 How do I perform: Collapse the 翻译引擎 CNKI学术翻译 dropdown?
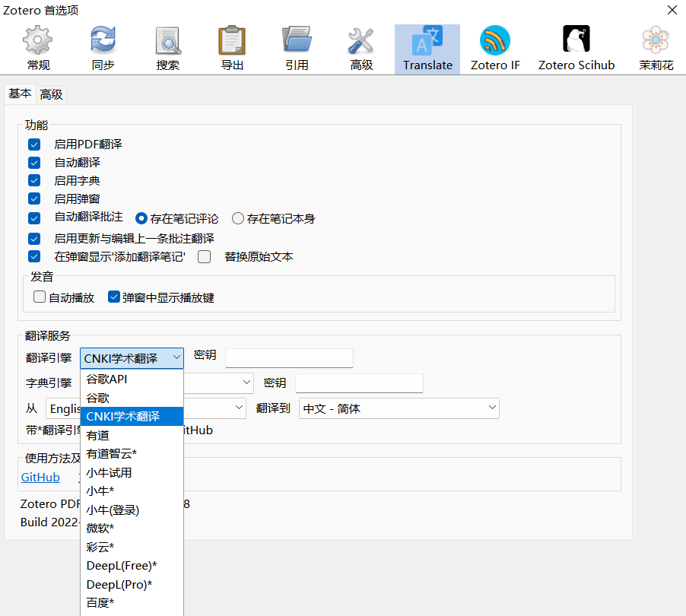click(x=132, y=358)
